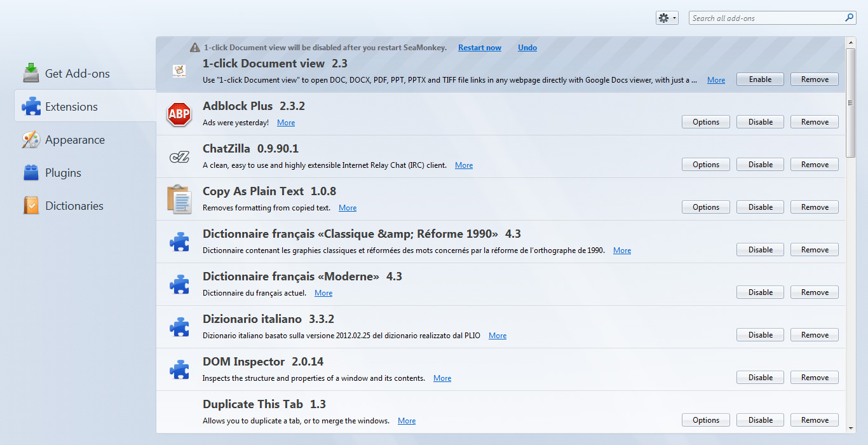Show More for DOM Inspector
Viewport: 868px width, 445px height.
pos(442,378)
